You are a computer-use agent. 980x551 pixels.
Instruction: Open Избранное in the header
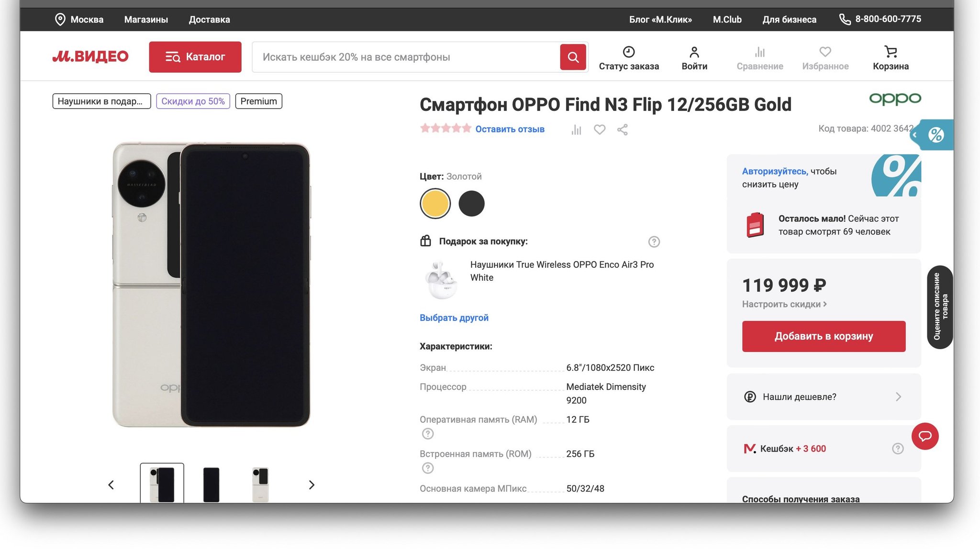point(825,58)
